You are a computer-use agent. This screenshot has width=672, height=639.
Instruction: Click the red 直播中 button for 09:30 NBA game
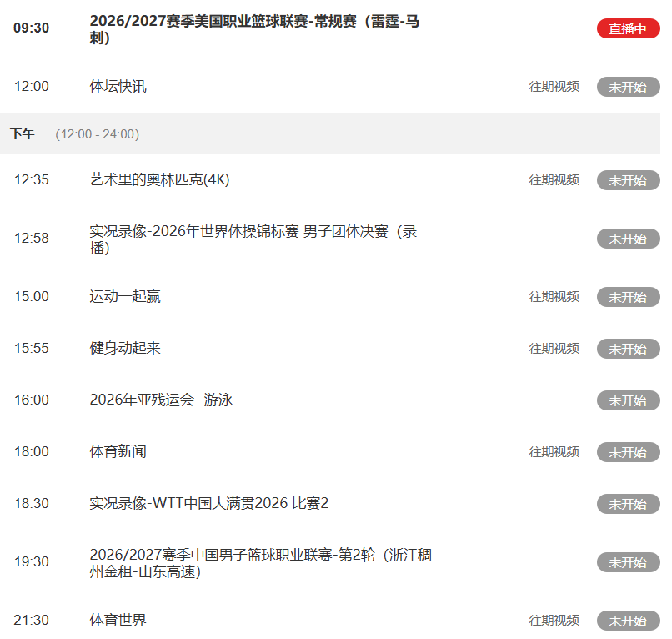629,28
